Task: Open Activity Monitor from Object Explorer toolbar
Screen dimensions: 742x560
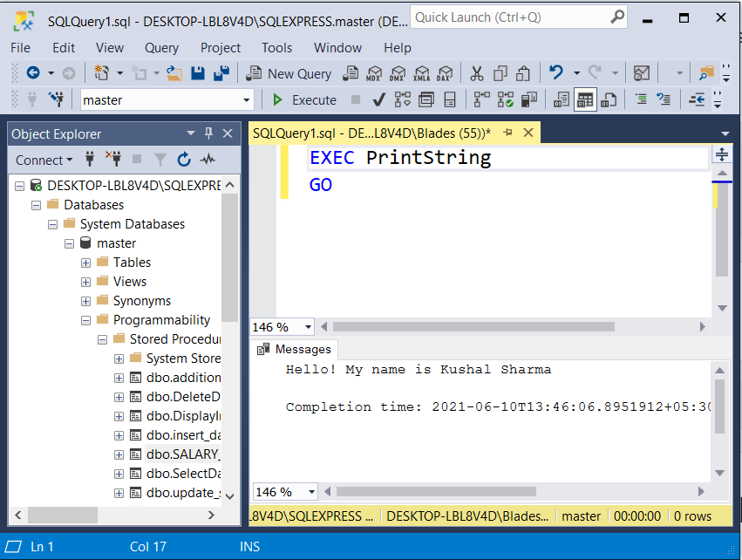Action: pos(207,160)
